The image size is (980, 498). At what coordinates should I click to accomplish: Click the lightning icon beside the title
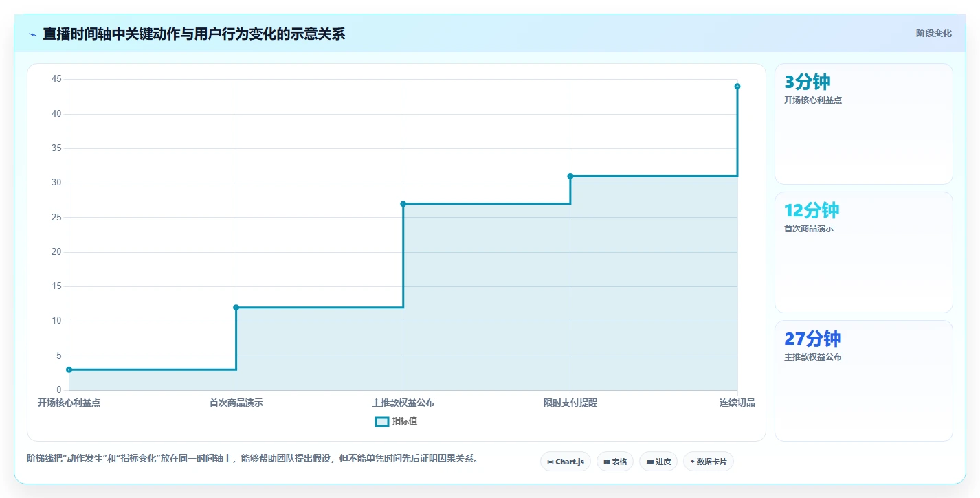pyautogui.click(x=32, y=34)
